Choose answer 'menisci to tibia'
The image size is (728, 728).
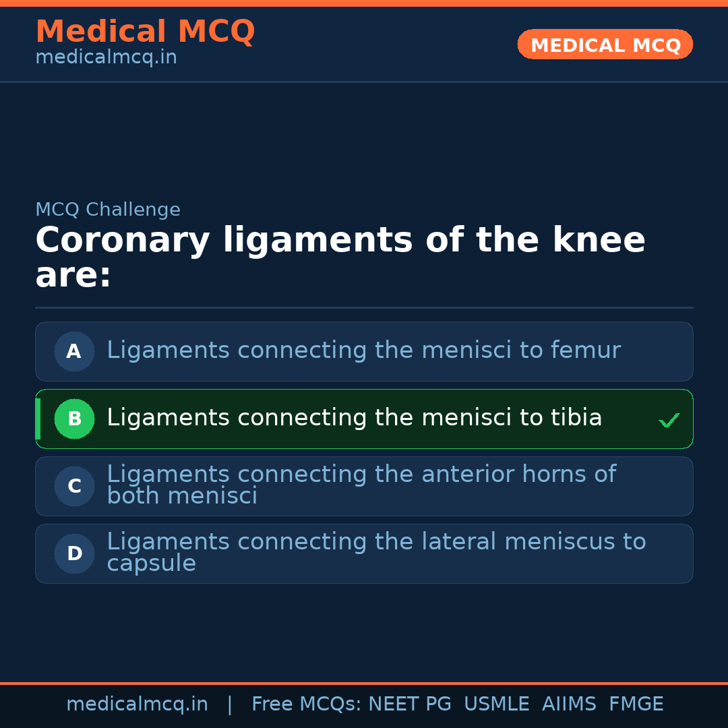click(x=354, y=418)
